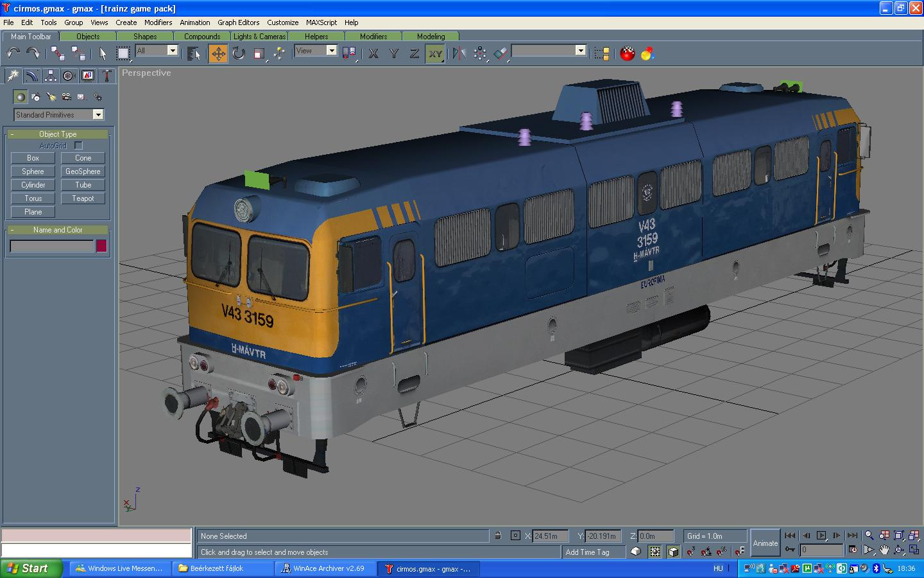Open the Hierarchy command panel tab
Screen dimensions: 924x578
pyautogui.click(x=50, y=76)
